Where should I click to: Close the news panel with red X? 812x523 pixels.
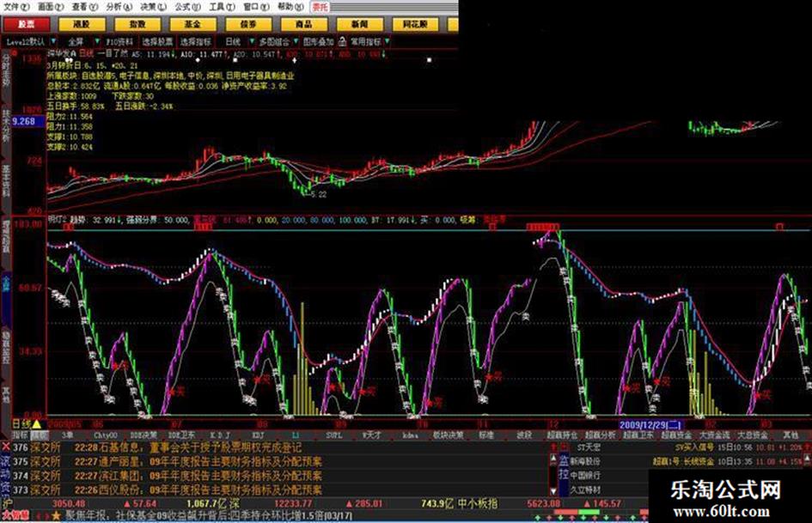(x=6, y=447)
